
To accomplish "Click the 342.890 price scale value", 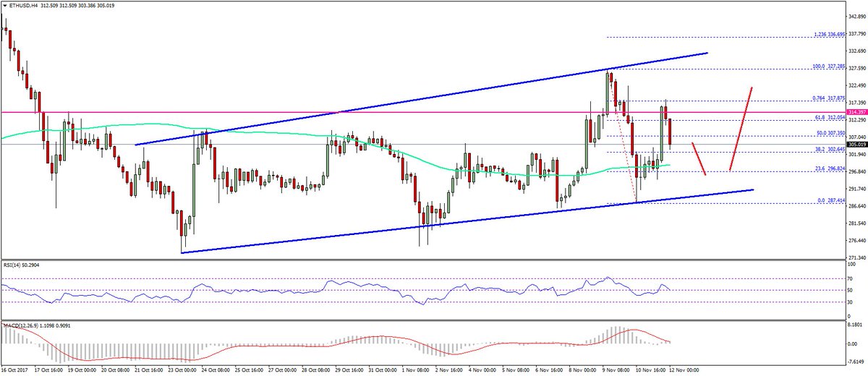I will [x=857, y=16].
